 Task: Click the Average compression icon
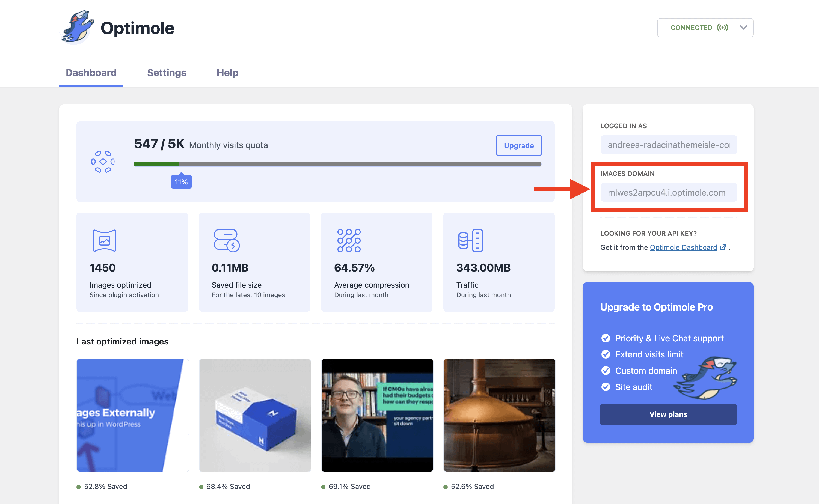[x=349, y=240]
